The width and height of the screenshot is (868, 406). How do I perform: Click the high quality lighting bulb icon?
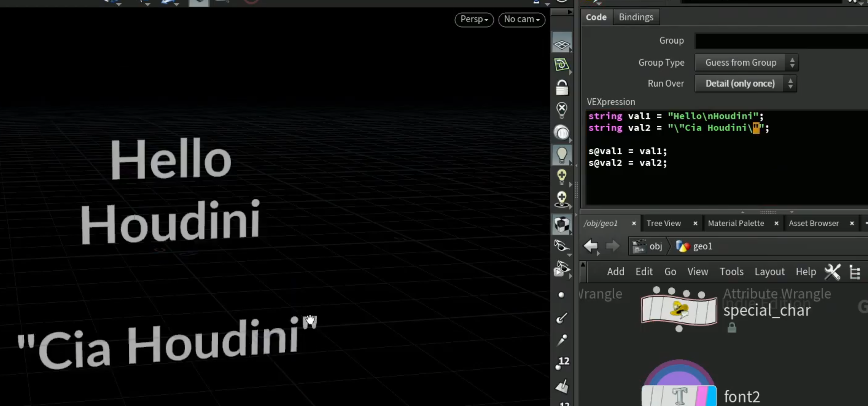point(561,177)
